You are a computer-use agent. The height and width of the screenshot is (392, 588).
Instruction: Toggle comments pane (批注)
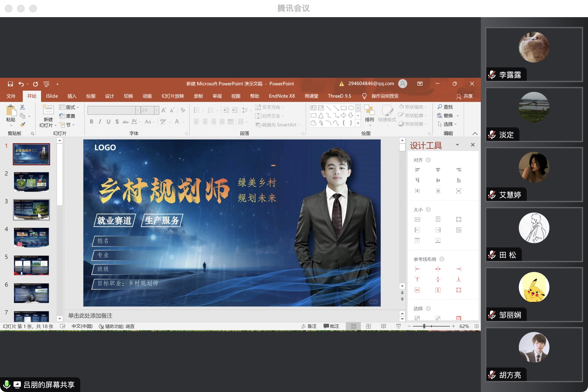click(x=331, y=326)
